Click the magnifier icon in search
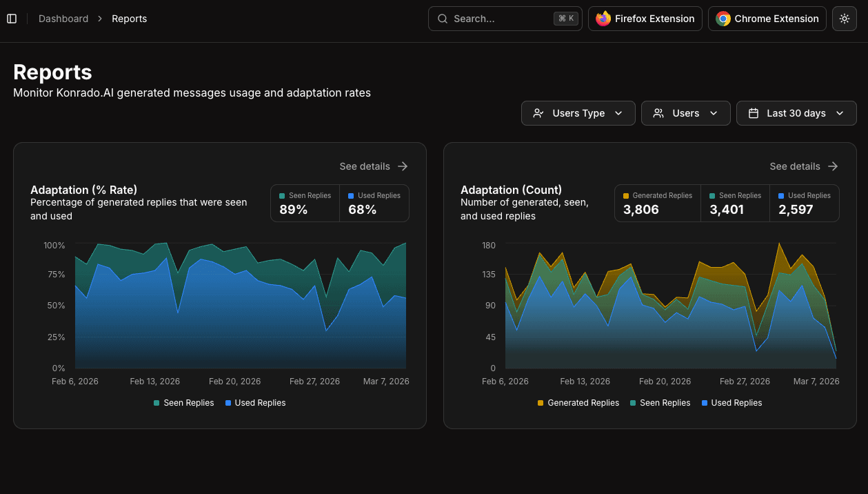Screen dimensions: 868x494 pyautogui.click(x=443, y=19)
